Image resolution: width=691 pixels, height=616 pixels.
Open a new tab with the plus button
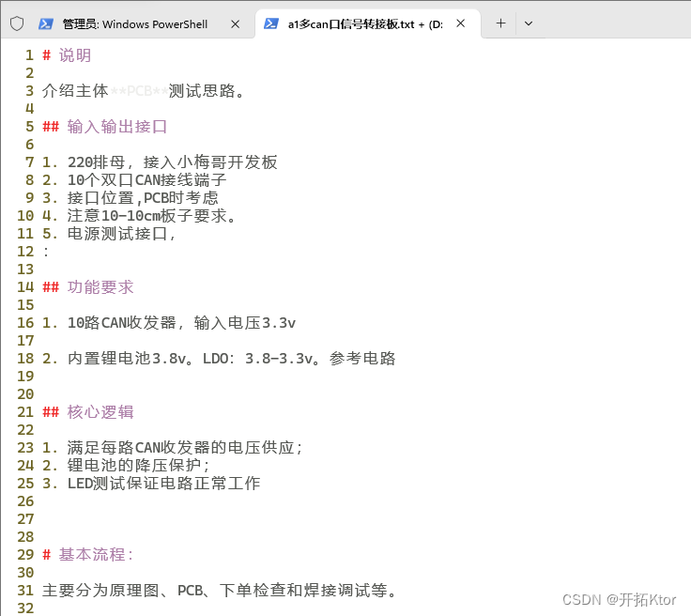[x=500, y=23]
